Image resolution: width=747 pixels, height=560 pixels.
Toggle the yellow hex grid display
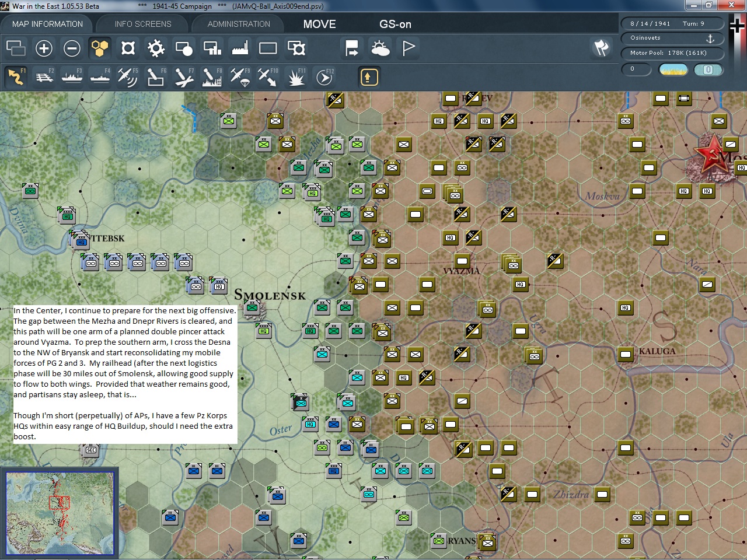100,48
